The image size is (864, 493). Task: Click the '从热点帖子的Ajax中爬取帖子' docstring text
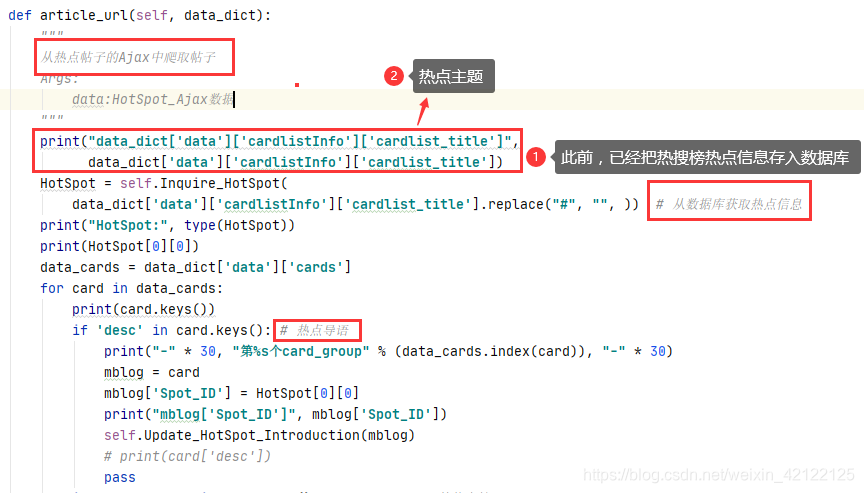[x=128, y=57]
